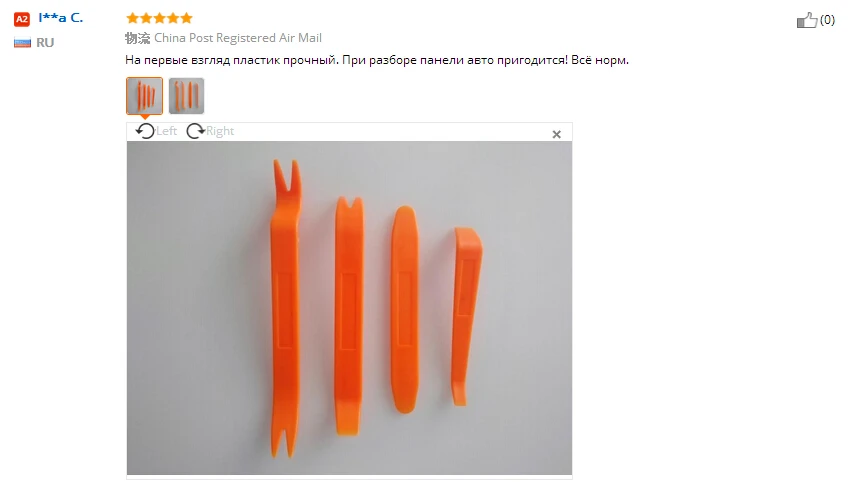The height and width of the screenshot is (490, 855).
Task: Like the review with thumbs-up icon
Action: click(x=807, y=20)
